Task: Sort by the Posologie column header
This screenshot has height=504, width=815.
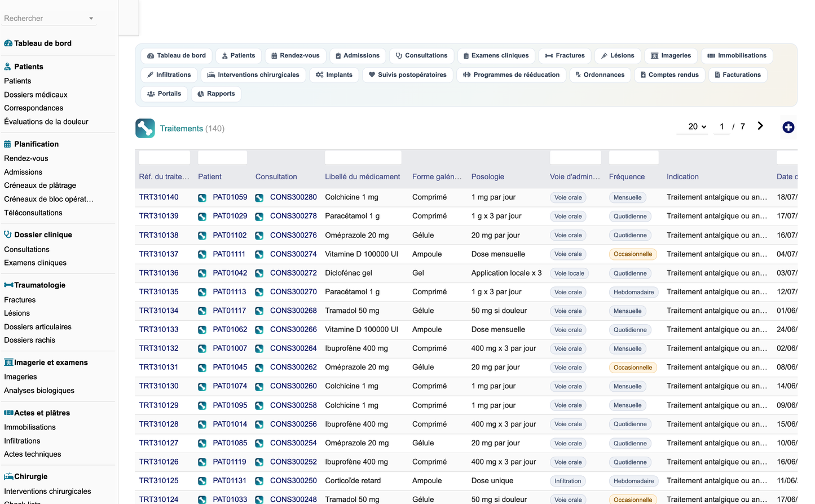Action: pyautogui.click(x=488, y=177)
